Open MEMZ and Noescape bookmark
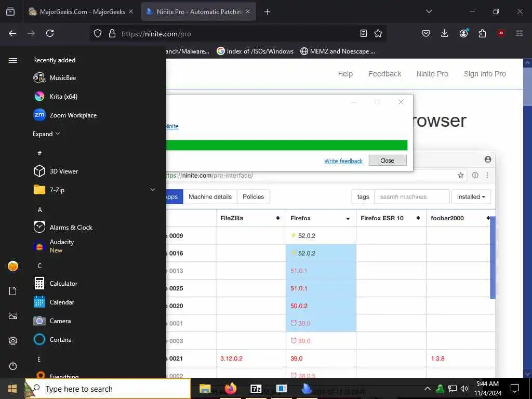 (x=338, y=51)
